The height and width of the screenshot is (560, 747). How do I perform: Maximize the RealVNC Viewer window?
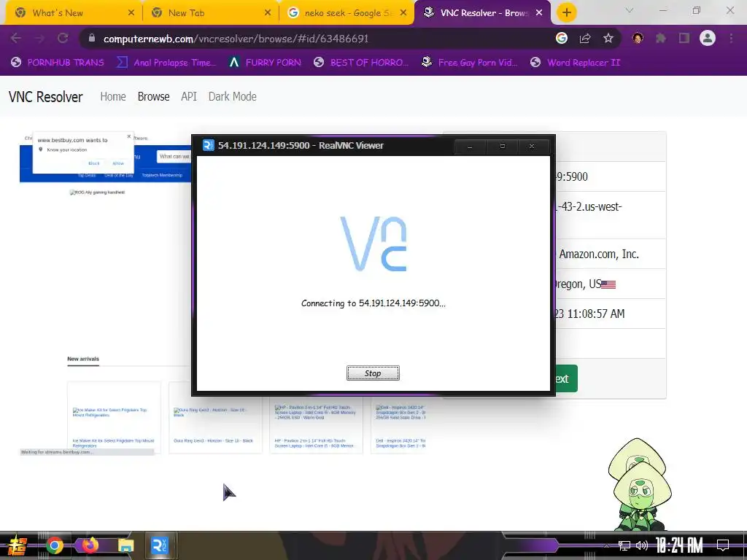click(x=502, y=147)
